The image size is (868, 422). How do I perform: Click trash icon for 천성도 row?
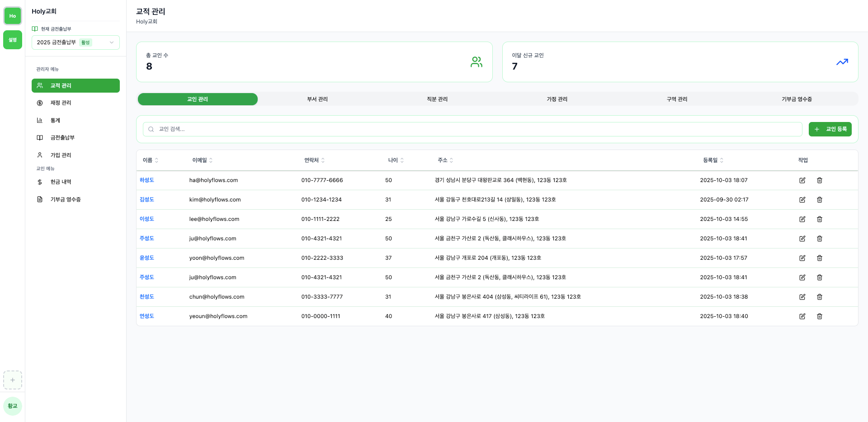tap(819, 297)
